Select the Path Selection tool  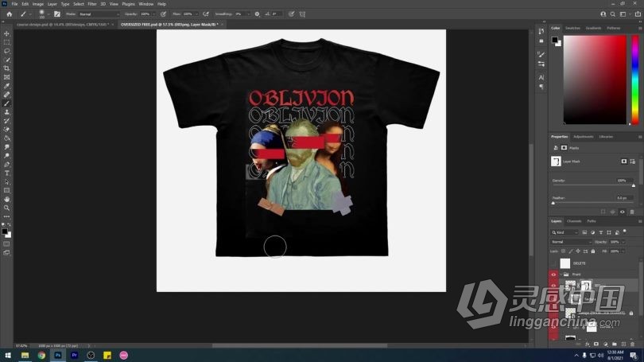[6, 181]
